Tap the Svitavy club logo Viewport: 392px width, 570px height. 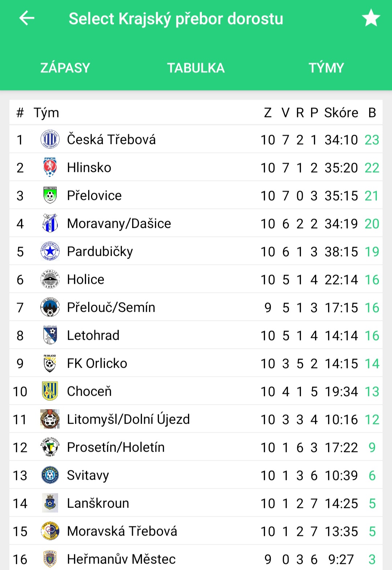(x=50, y=475)
